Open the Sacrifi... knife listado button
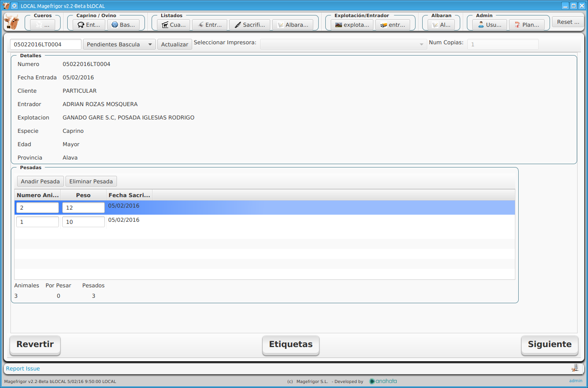 [250, 25]
